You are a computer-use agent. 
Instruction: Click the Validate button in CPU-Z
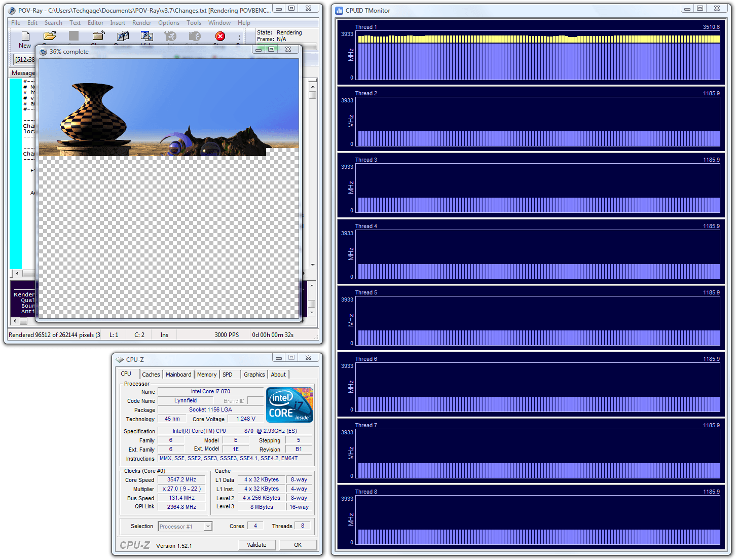(x=257, y=545)
